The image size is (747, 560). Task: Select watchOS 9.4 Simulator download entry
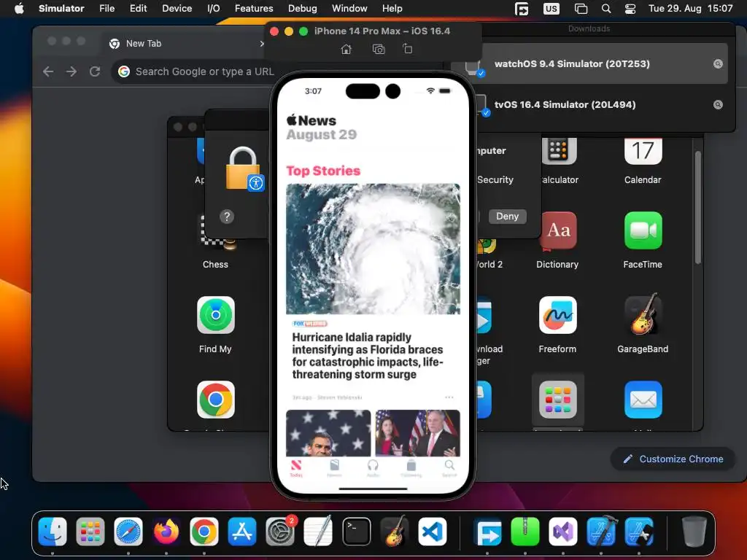589,64
